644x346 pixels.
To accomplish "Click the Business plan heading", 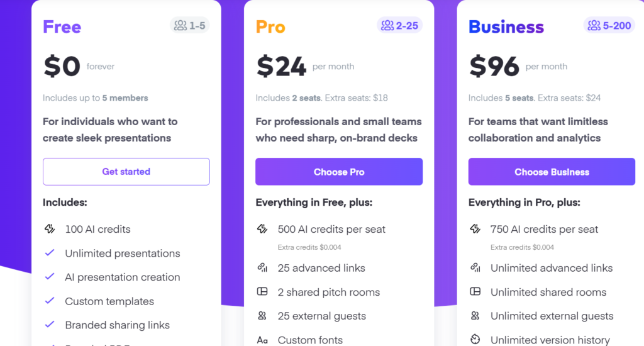I will pos(506,27).
